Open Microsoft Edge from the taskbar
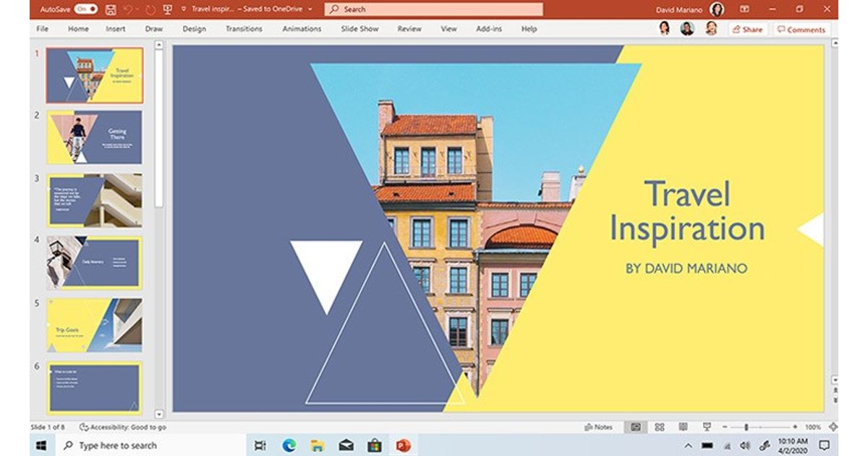 point(289,445)
